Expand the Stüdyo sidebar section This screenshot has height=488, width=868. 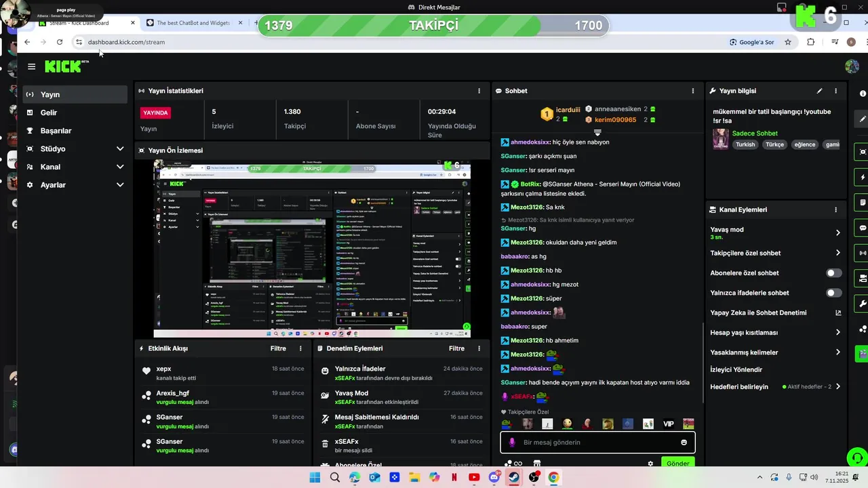75,148
